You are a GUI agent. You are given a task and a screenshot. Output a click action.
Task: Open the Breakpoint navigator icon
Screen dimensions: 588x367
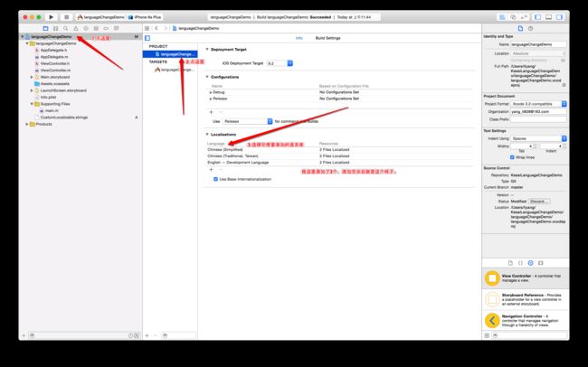point(106,29)
